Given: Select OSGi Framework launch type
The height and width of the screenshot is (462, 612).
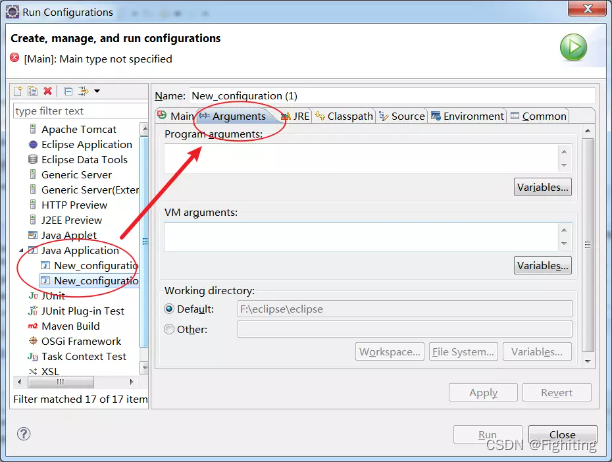Looking at the screenshot, I should pos(81,341).
